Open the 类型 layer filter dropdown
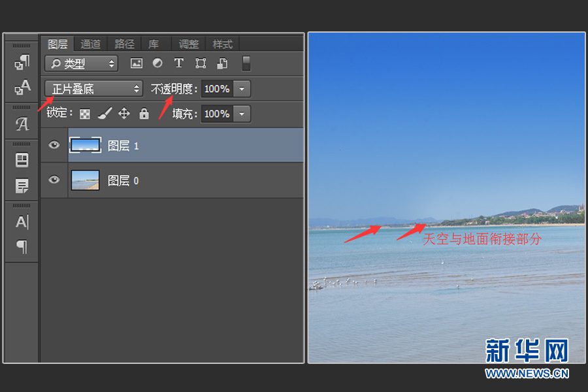 click(82, 63)
